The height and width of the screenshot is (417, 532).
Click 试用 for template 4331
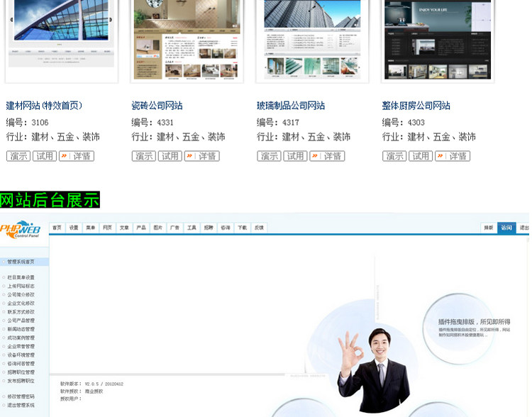click(170, 156)
